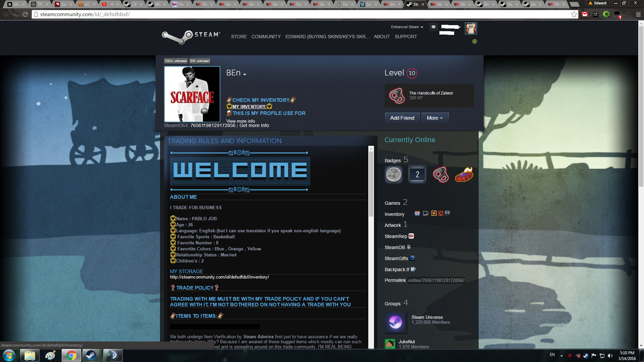Image resolution: width=644 pixels, height=362 pixels.
Task: Go to the COMMUNITY menu
Action: (266, 37)
